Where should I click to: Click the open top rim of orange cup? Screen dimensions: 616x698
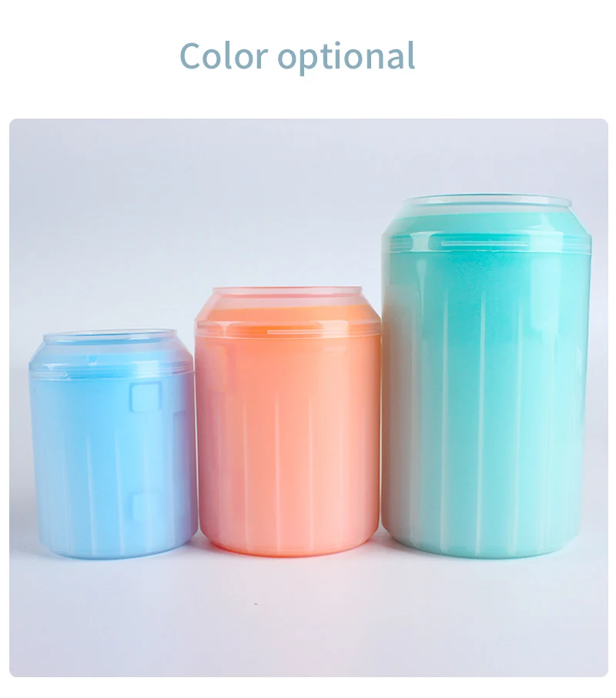(x=287, y=293)
